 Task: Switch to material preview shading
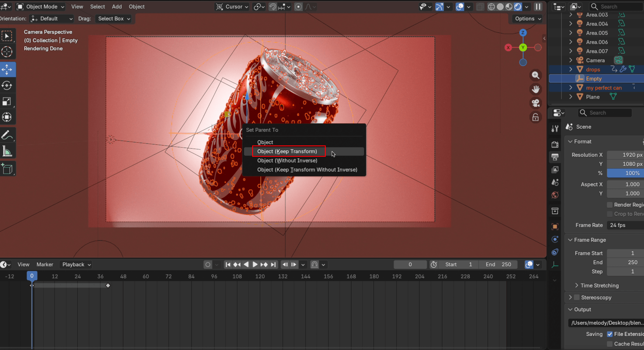[x=509, y=7]
